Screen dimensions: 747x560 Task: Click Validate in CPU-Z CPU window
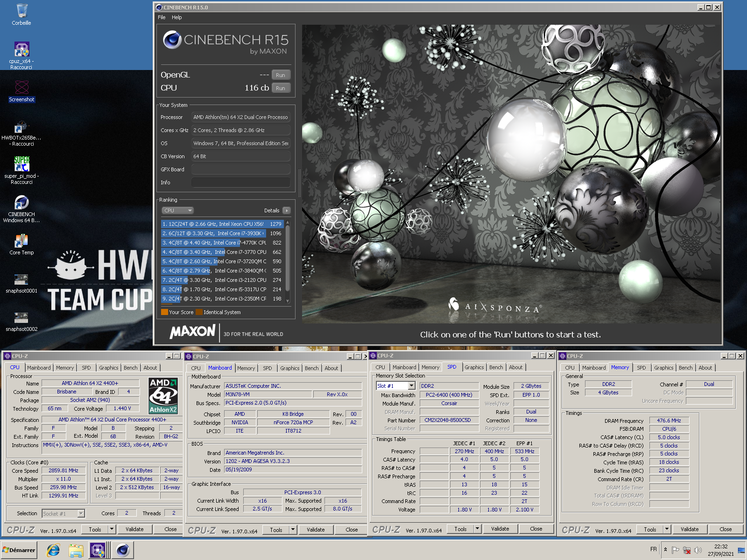coord(134,529)
